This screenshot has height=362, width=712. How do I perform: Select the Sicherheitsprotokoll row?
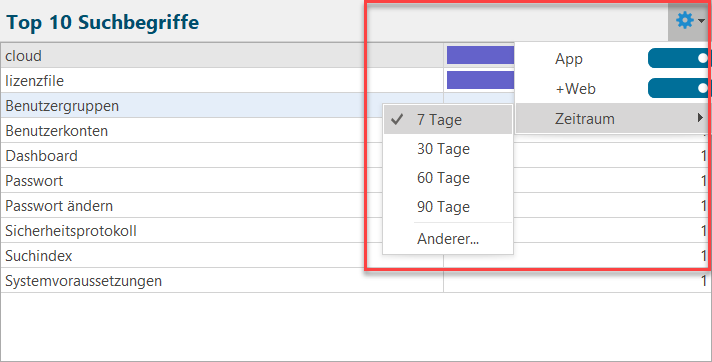(x=192, y=230)
